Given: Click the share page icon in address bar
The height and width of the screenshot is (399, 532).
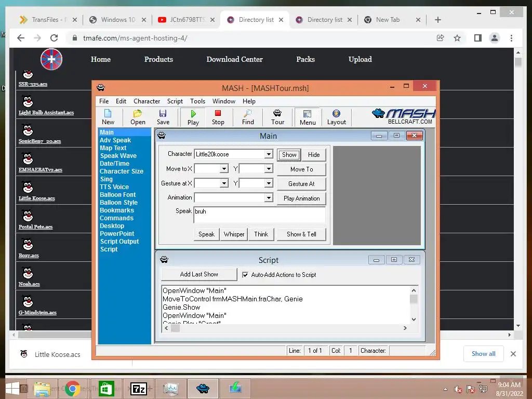Looking at the screenshot, I should click(x=441, y=38).
